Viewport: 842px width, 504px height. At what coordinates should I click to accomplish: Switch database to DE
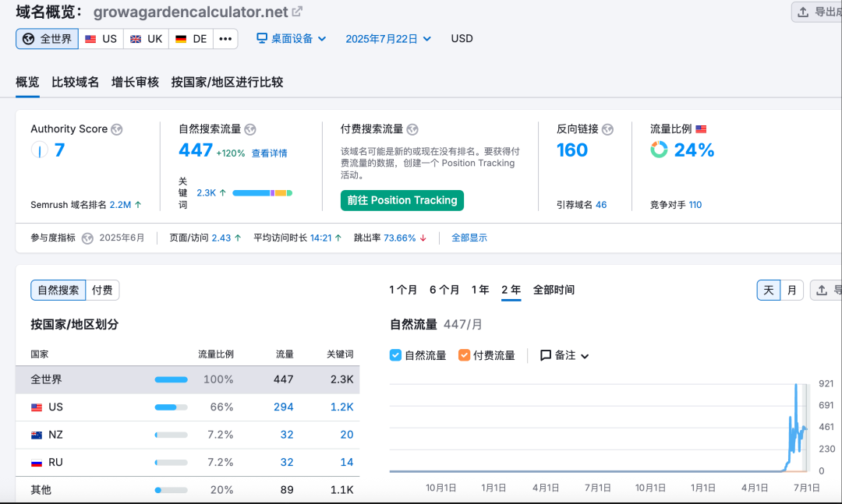coord(191,39)
